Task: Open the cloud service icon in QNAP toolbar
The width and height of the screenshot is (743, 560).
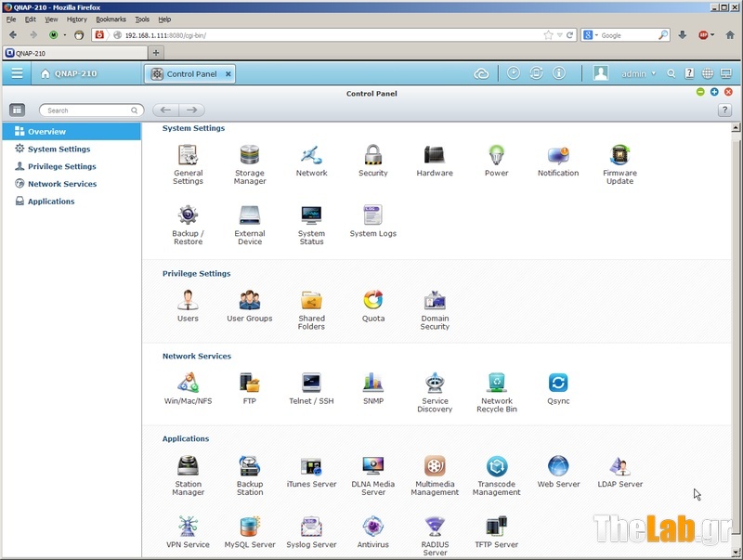Action: (481, 74)
